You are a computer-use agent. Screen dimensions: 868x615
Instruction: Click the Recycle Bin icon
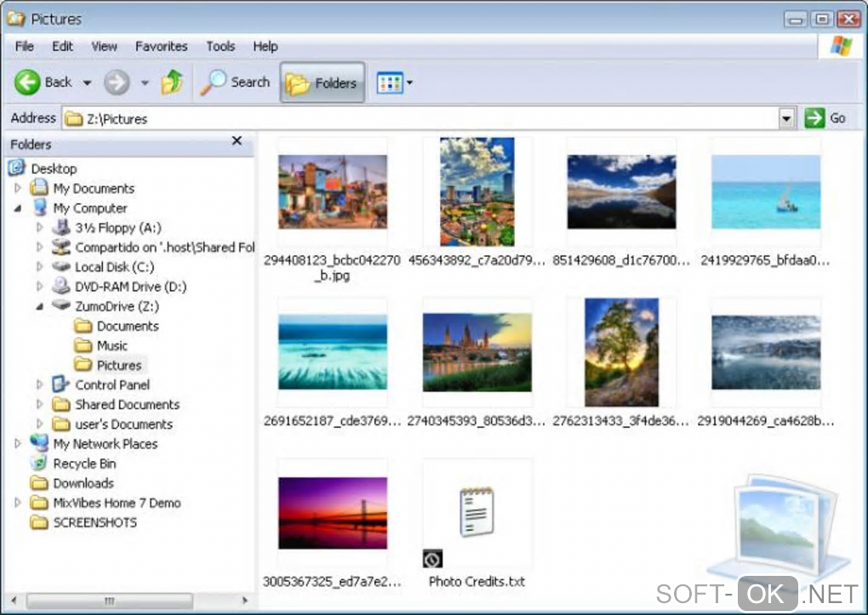(x=39, y=463)
